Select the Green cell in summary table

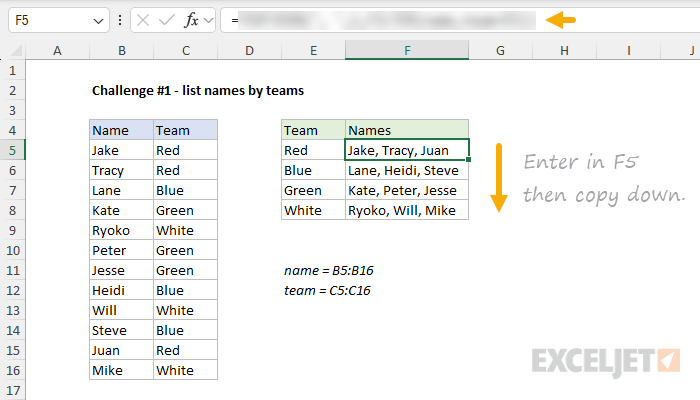(313, 191)
